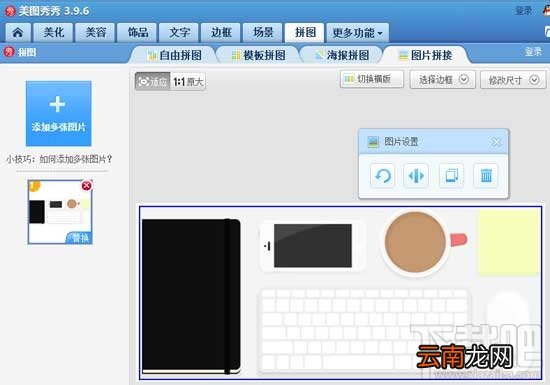Close the 图片设置 panel

[x=496, y=142]
